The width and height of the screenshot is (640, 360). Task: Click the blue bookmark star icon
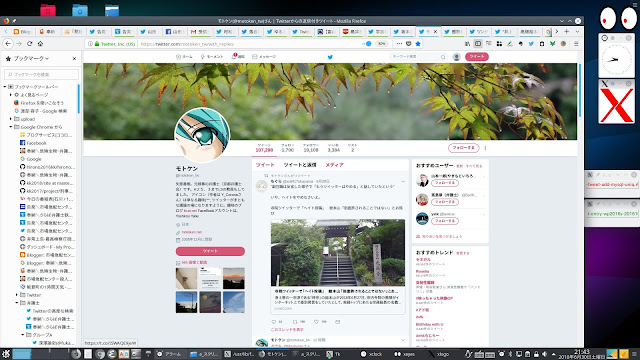418,44
